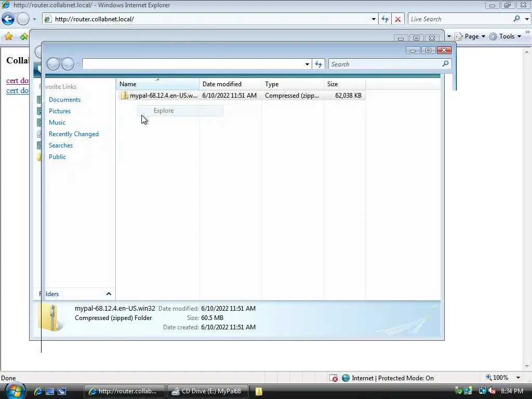Click the large zipped folder preview icon
Image resolution: width=532 pixels, height=399 pixels.
pyautogui.click(x=51, y=318)
